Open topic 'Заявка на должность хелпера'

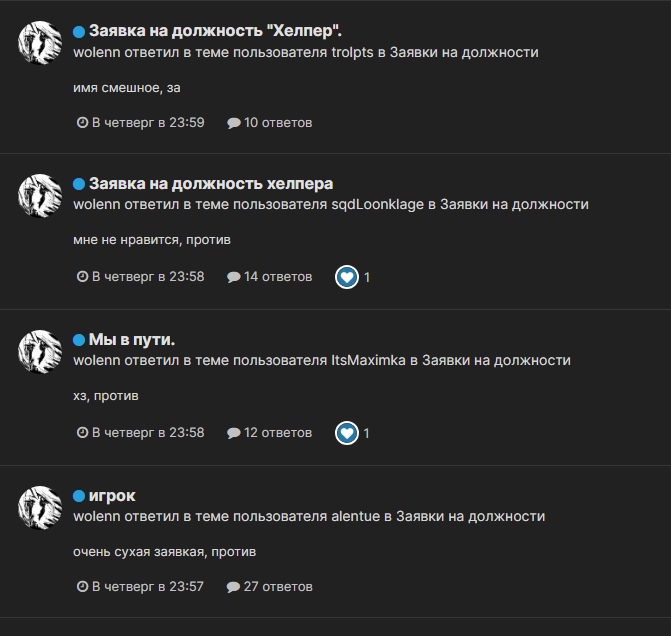click(x=211, y=184)
